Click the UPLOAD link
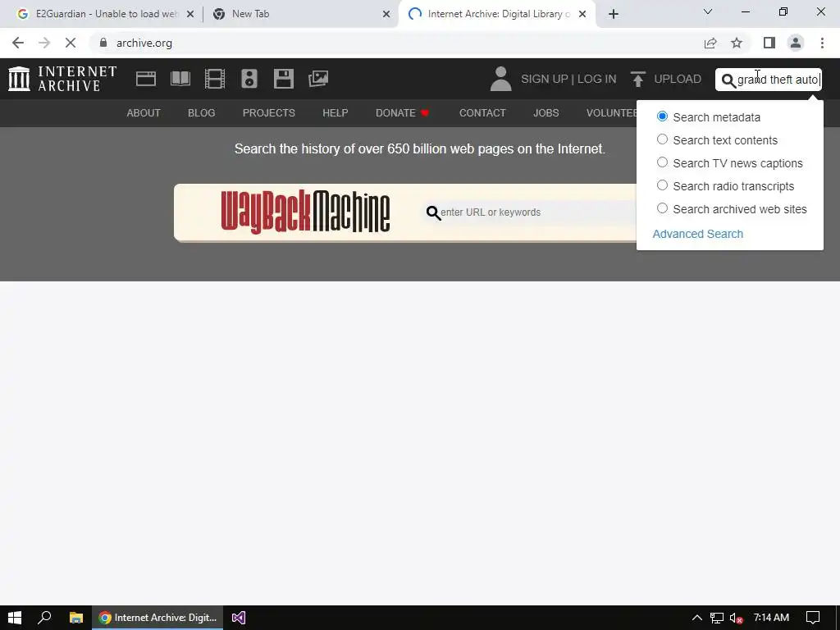This screenshot has height=630, width=840. pos(678,80)
